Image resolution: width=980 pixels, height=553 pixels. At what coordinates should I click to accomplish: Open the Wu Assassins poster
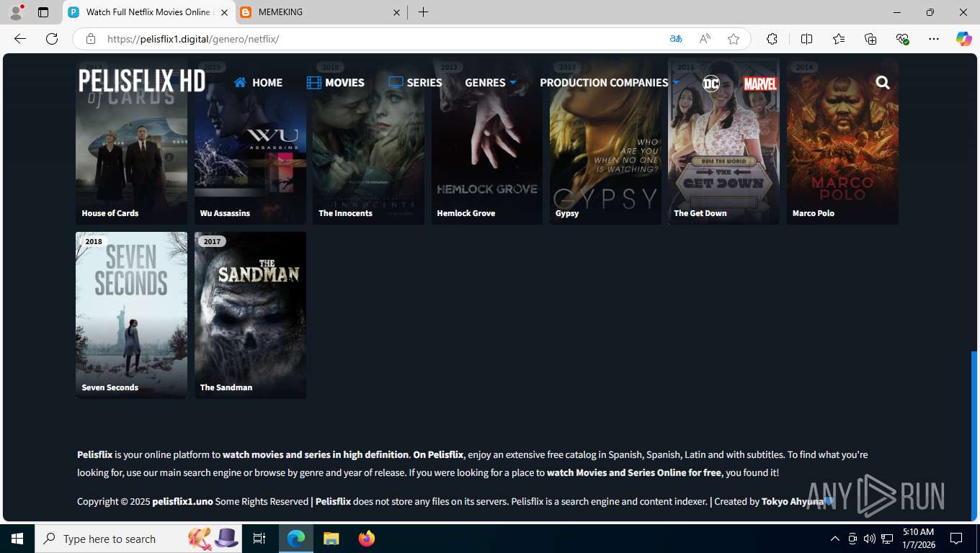[250, 142]
